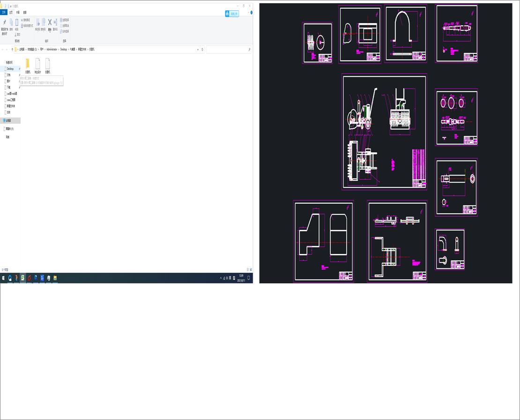This screenshot has height=420, width=520.
Task: Click Paste shortcut in the clipboard group
Action: pyautogui.click(x=27, y=26)
